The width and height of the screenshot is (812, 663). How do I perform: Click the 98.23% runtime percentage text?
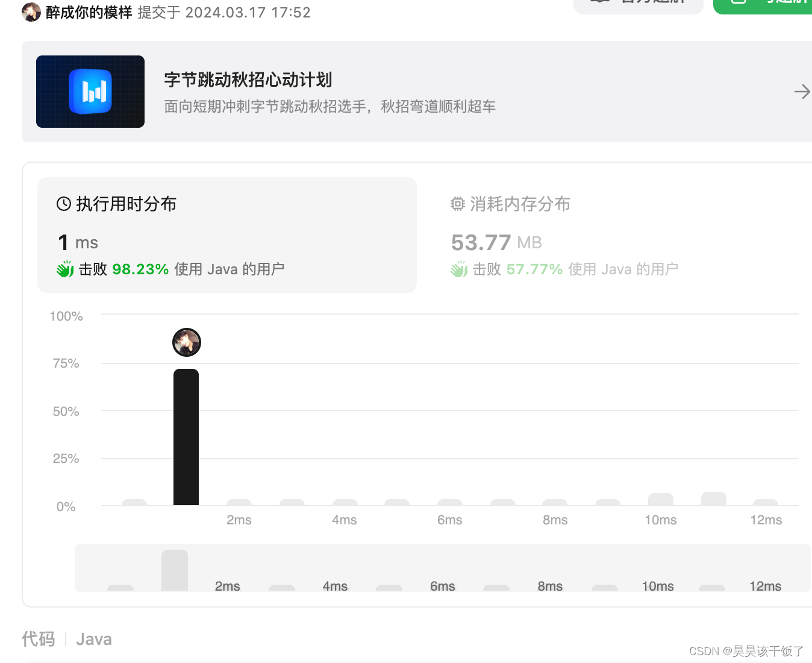140,269
